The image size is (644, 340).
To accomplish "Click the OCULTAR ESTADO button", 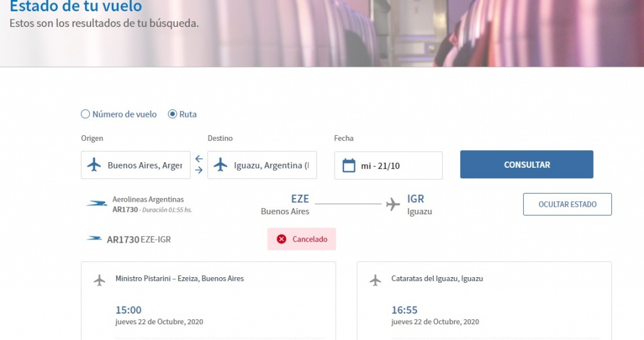I will [567, 204].
